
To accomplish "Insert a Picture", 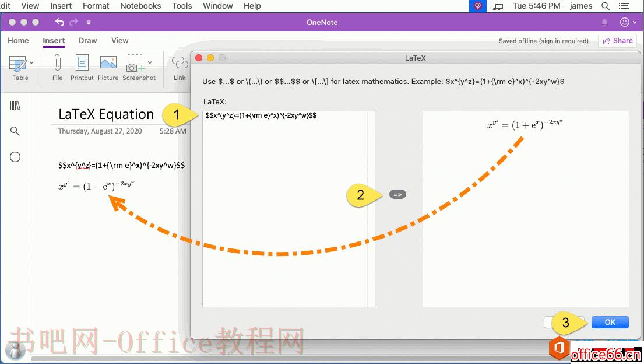I will point(108,68).
